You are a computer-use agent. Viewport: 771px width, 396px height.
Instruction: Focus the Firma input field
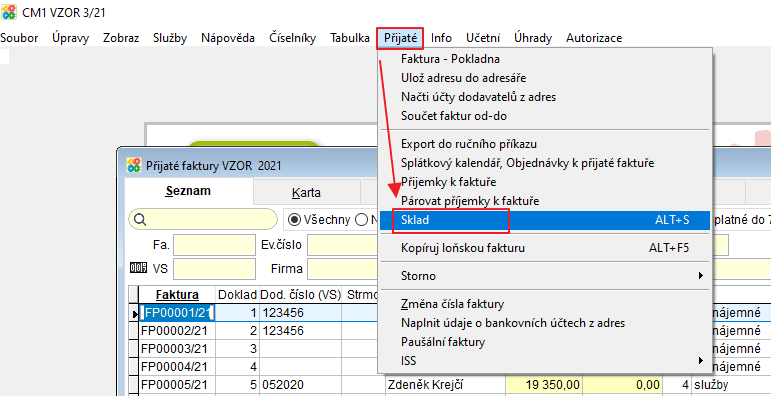coord(344,269)
